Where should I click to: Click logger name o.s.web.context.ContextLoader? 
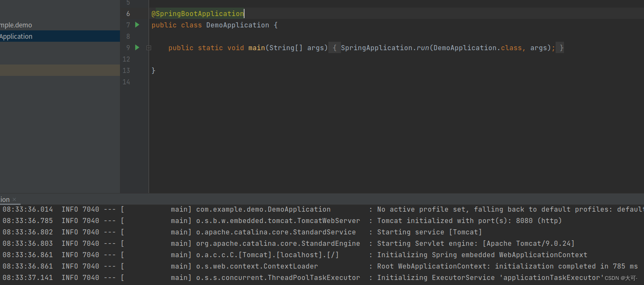pos(257,266)
